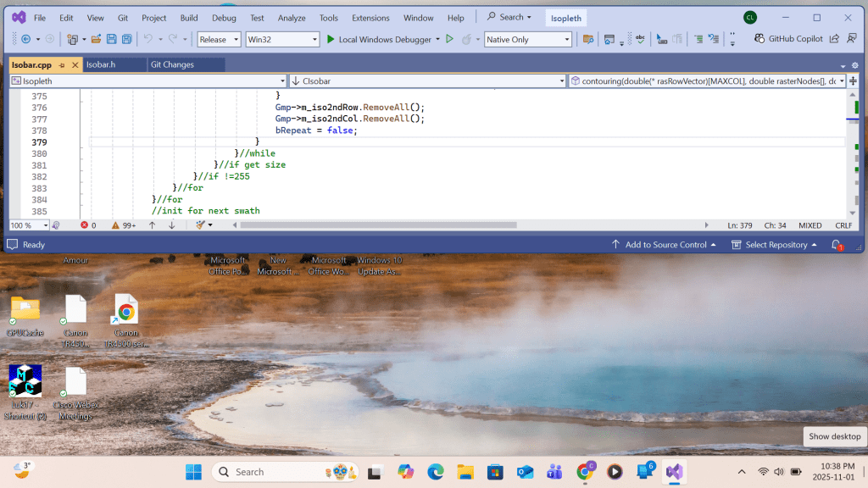Click the CRLF line ending indicator

843,225
